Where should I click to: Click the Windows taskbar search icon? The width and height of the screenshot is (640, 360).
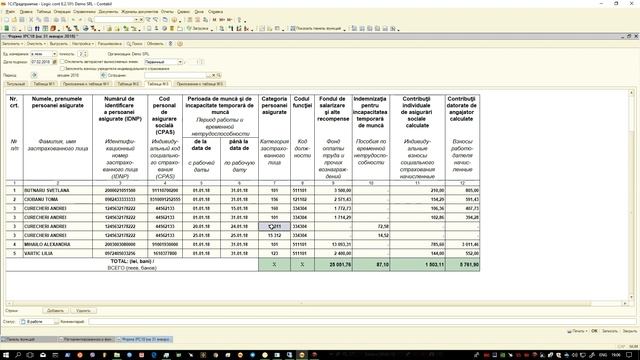(18, 355)
